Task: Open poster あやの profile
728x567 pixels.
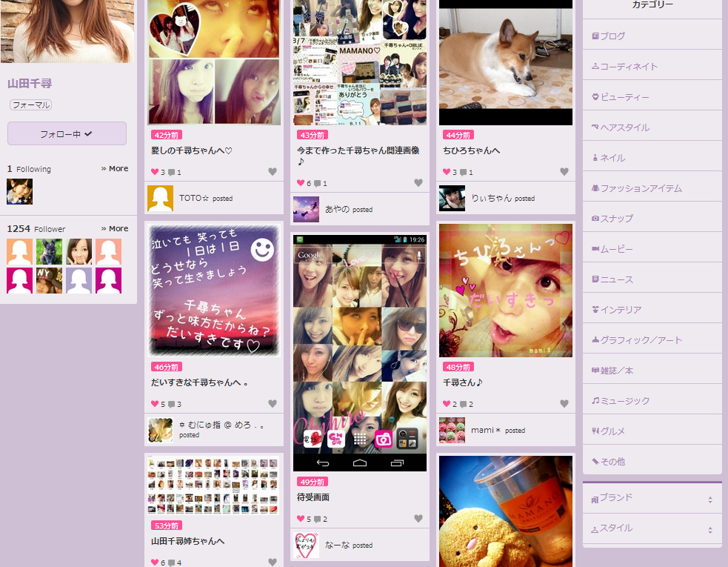Action: click(338, 209)
